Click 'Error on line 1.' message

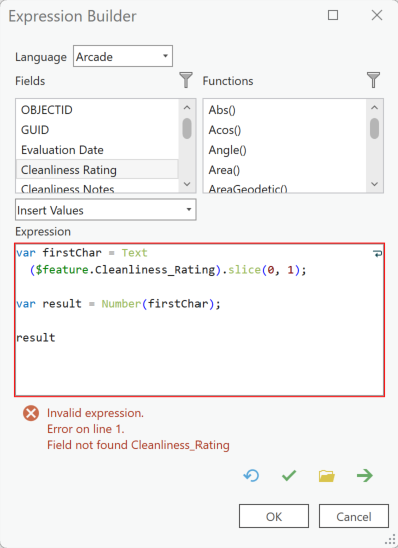click(x=86, y=429)
